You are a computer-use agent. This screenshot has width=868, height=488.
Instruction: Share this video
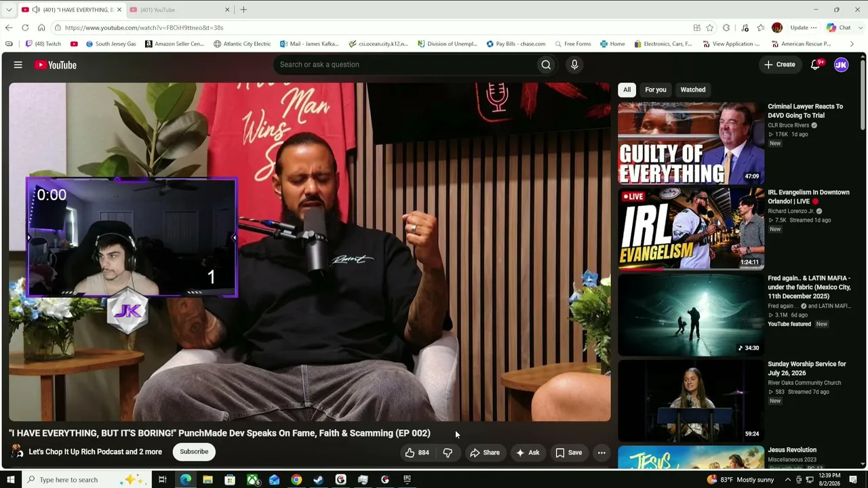click(x=485, y=453)
